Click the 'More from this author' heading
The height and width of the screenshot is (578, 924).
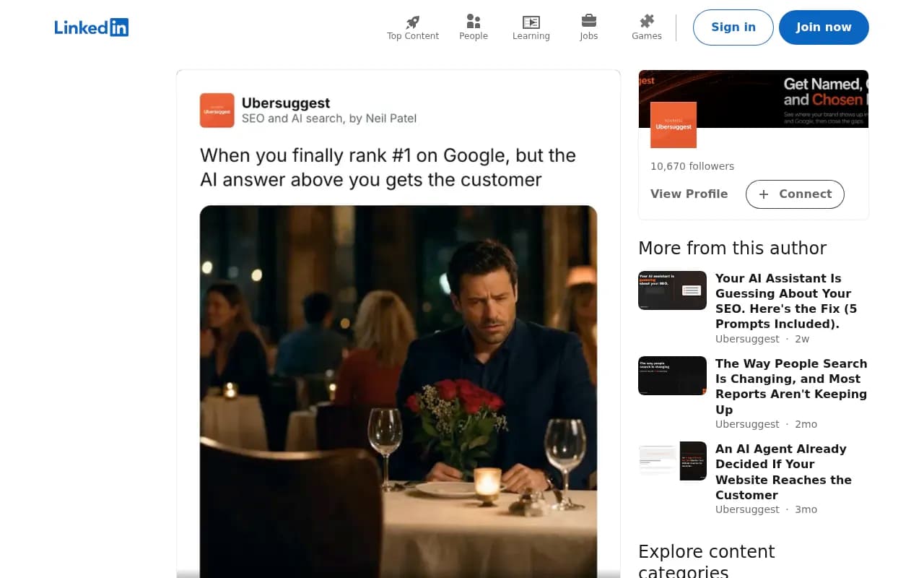pos(733,248)
